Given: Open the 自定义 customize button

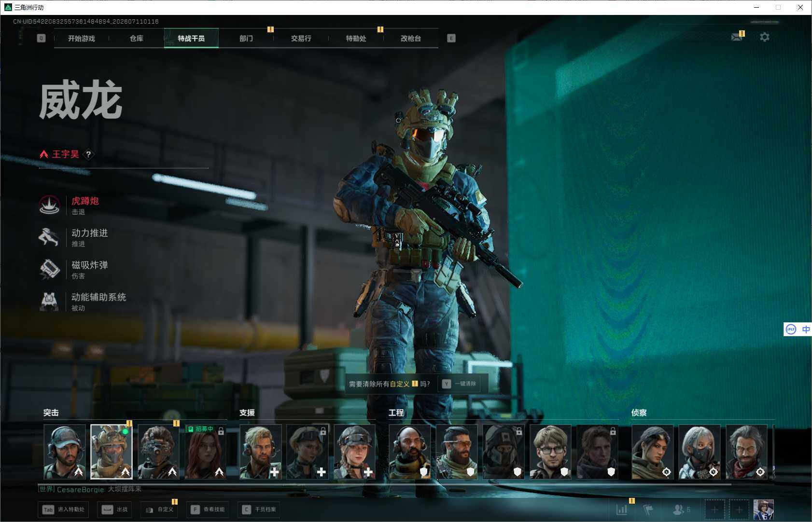Looking at the screenshot, I should coord(159,509).
